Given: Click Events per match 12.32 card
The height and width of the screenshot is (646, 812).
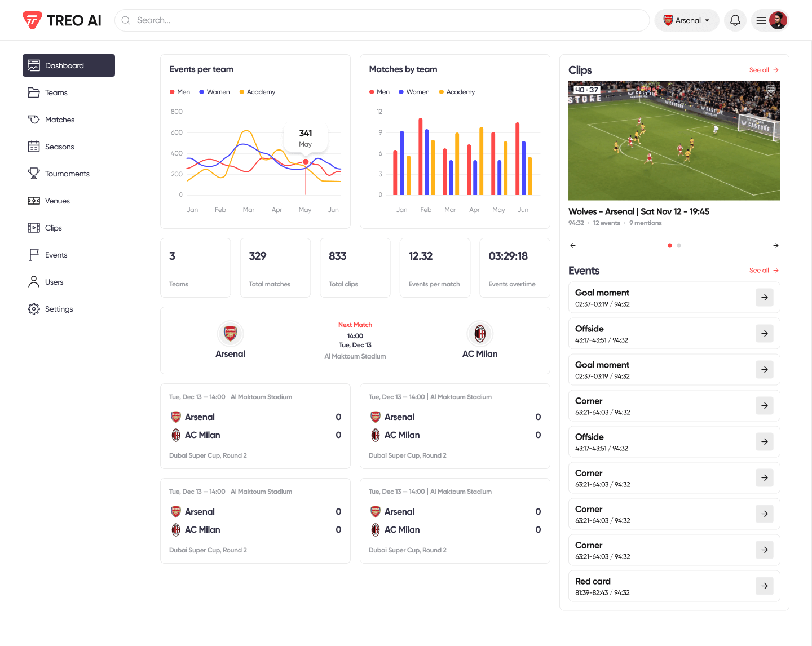Looking at the screenshot, I should pos(435,268).
